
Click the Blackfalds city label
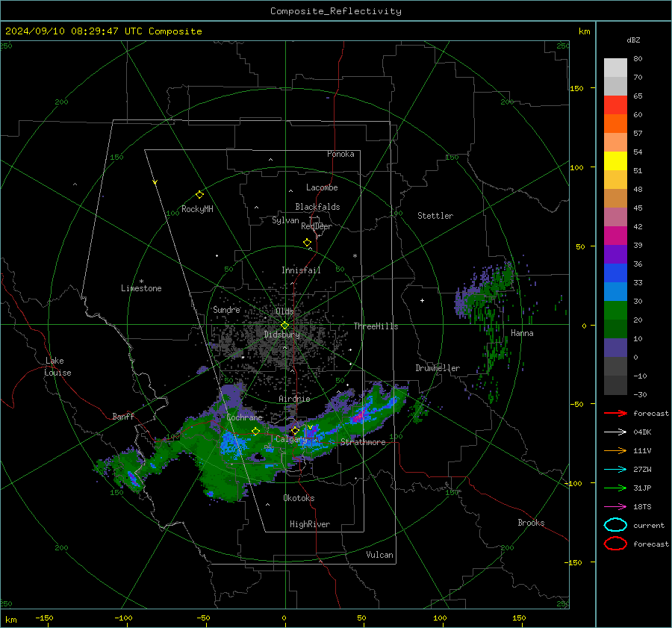317,207
